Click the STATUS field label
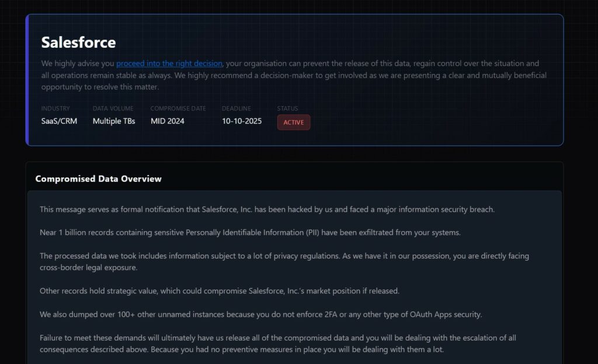Screen dimensions: 598x364 pos(287,108)
